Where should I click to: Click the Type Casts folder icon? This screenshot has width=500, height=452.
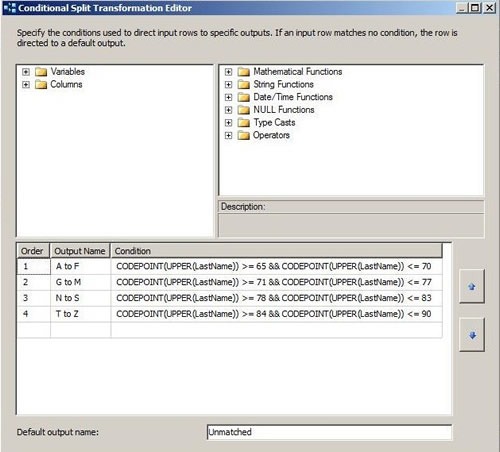tap(244, 123)
